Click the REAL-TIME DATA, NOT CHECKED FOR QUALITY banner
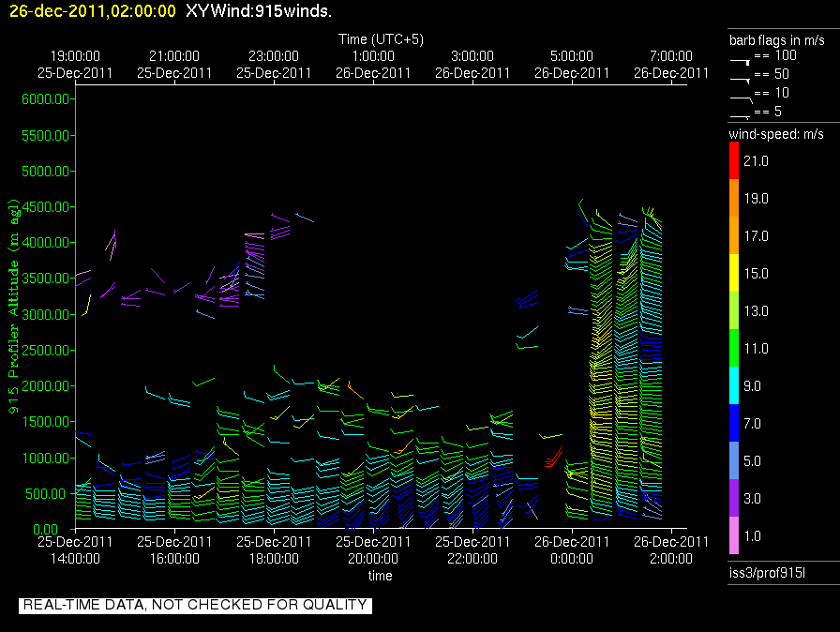 pyautogui.click(x=195, y=605)
